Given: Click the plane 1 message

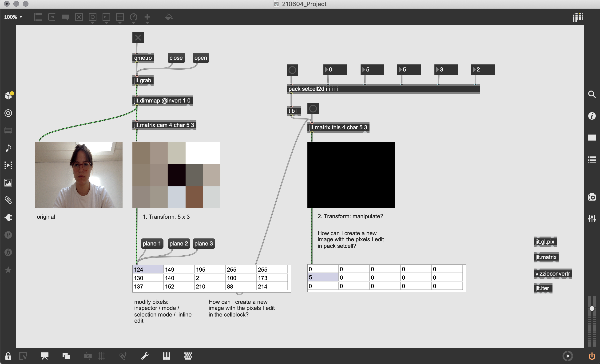Looking at the screenshot, I should click(x=152, y=243).
